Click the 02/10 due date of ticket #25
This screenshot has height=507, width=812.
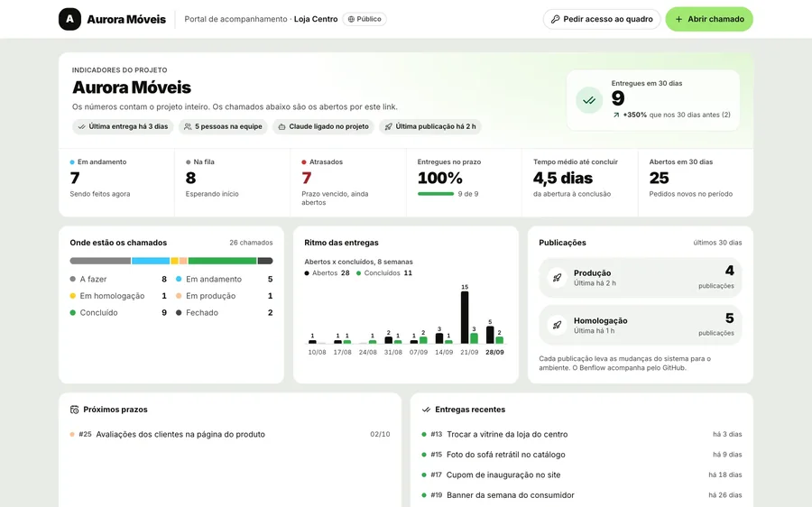click(380, 434)
